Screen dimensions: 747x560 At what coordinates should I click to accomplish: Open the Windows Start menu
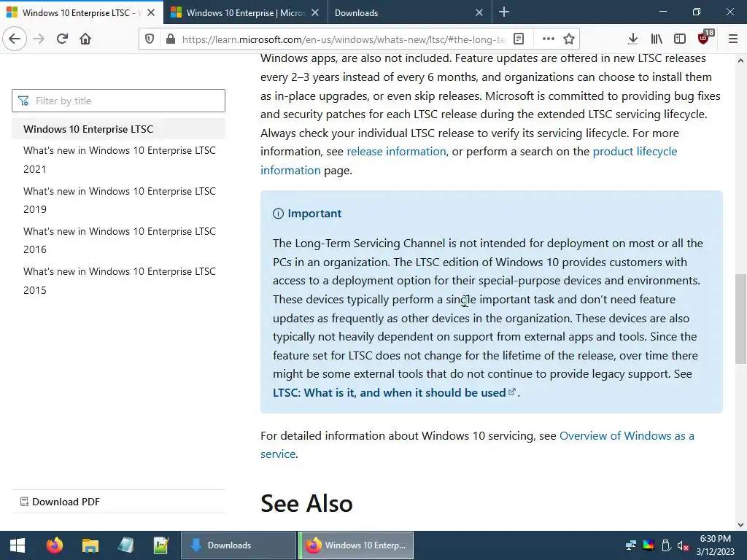pyautogui.click(x=18, y=545)
